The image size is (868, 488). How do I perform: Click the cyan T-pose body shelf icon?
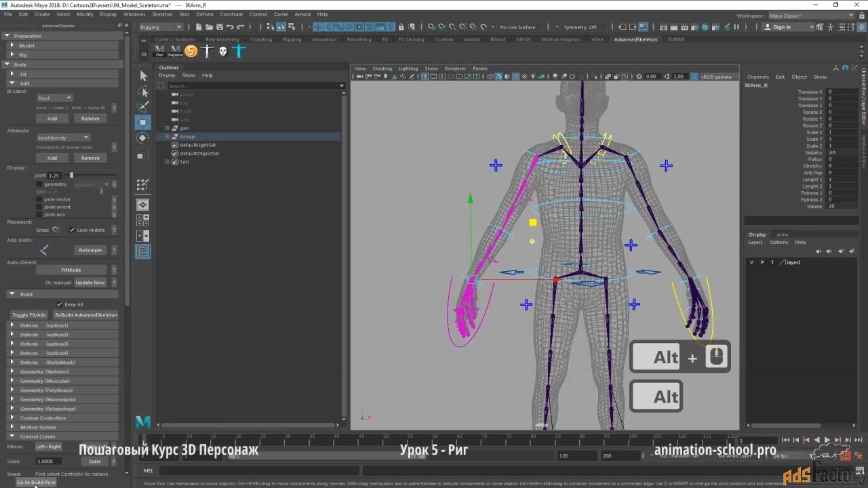[238, 51]
